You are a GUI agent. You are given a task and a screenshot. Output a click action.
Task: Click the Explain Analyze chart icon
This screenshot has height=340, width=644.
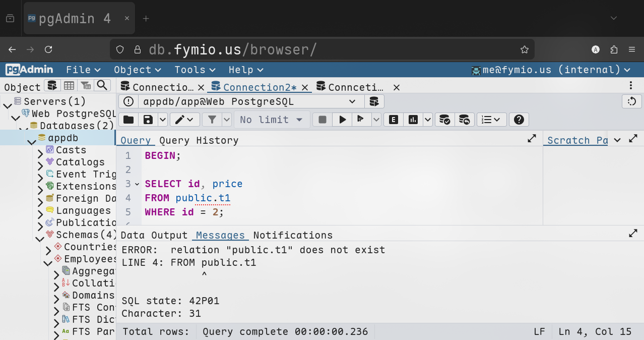413,120
